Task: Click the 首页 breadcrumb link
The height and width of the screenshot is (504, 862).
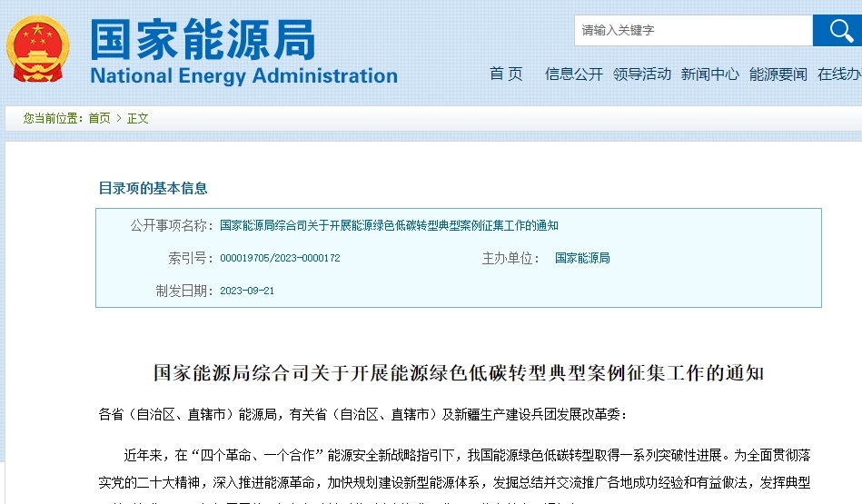Action: coord(99,118)
